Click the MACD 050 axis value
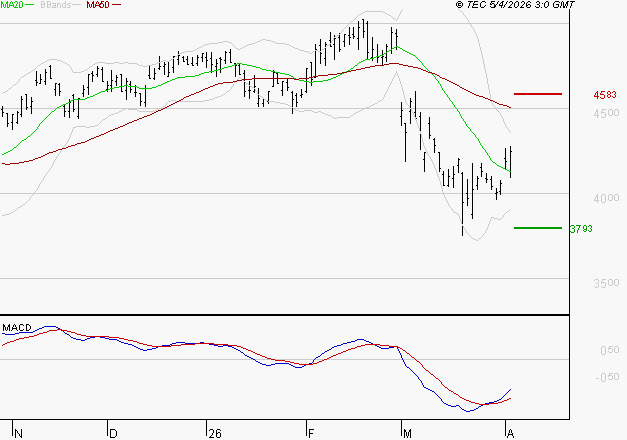This screenshot has width=627, height=440. [x=610, y=350]
